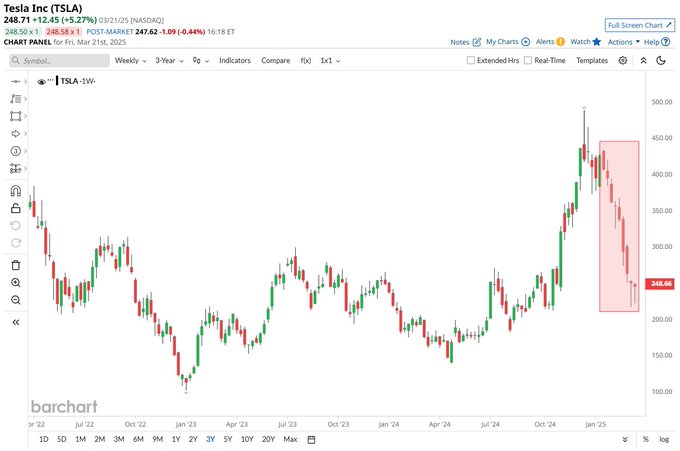Open the 3-Year period dropdown
The width and height of the screenshot is (680, 451).
[169, 60]
